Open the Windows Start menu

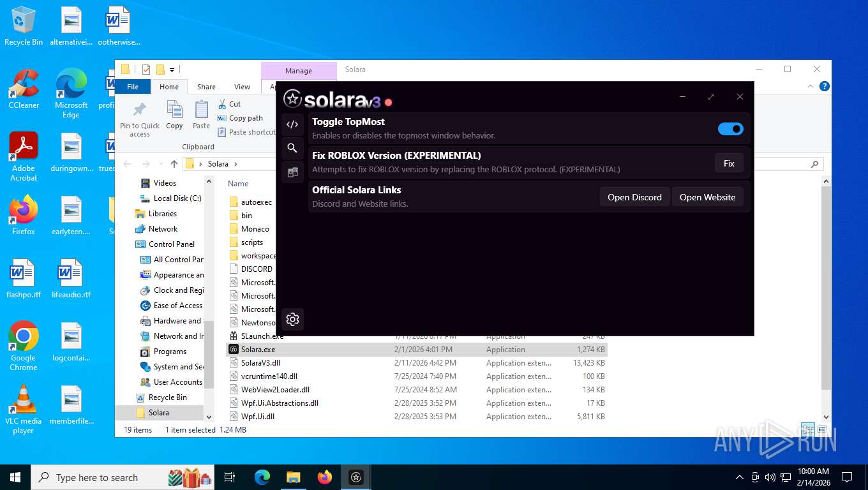[15, 477]
